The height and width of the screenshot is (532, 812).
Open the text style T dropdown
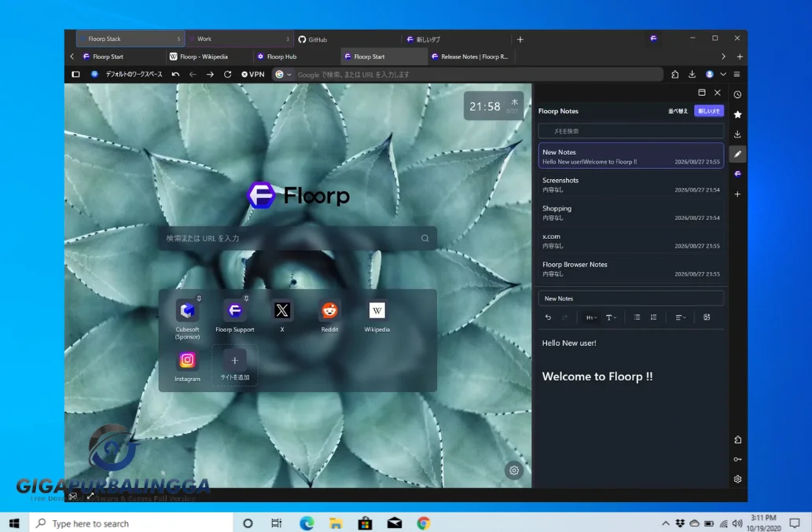click(x=611, y=317)
